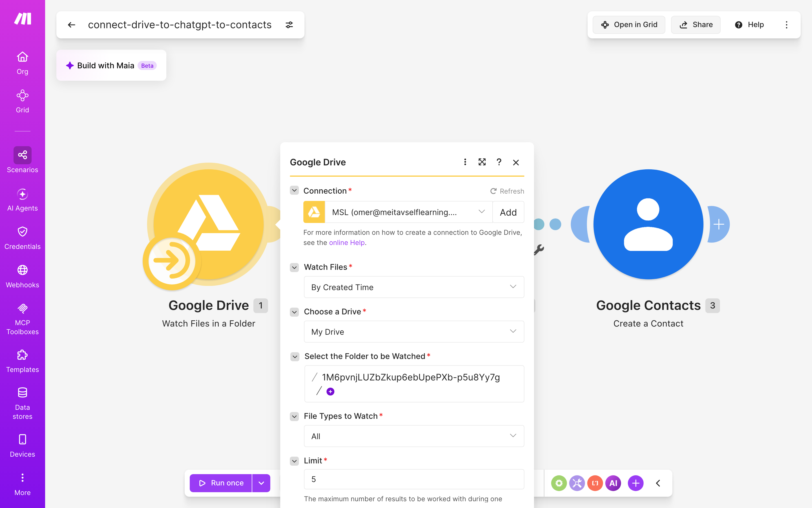The height and width of the screenshot is (508, 812).
Task: Open Credentials section
Action: tap(23, 238)
